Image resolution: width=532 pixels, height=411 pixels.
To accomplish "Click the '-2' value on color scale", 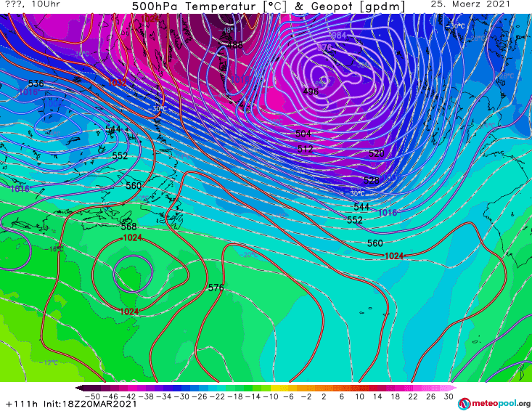I will click(308, 396).
